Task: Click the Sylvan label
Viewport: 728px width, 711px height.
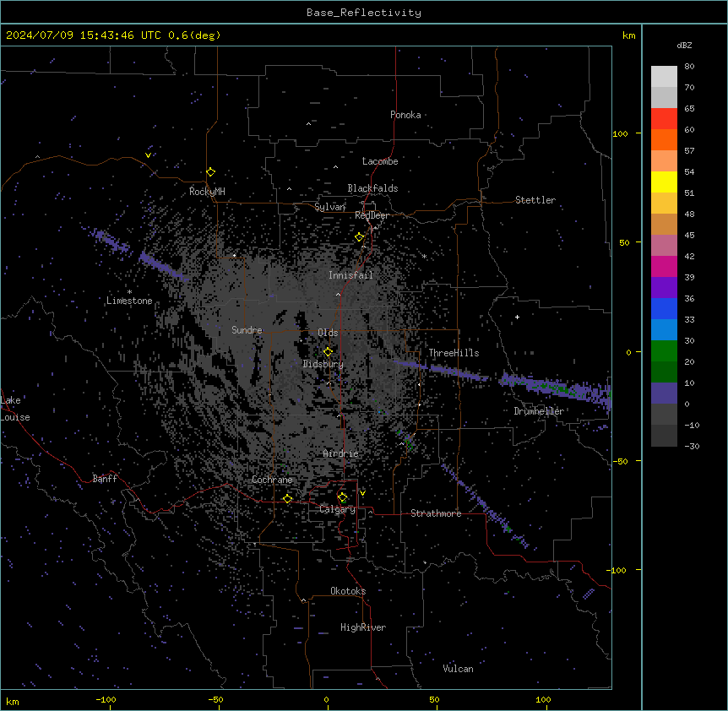Action: [330, 207]
